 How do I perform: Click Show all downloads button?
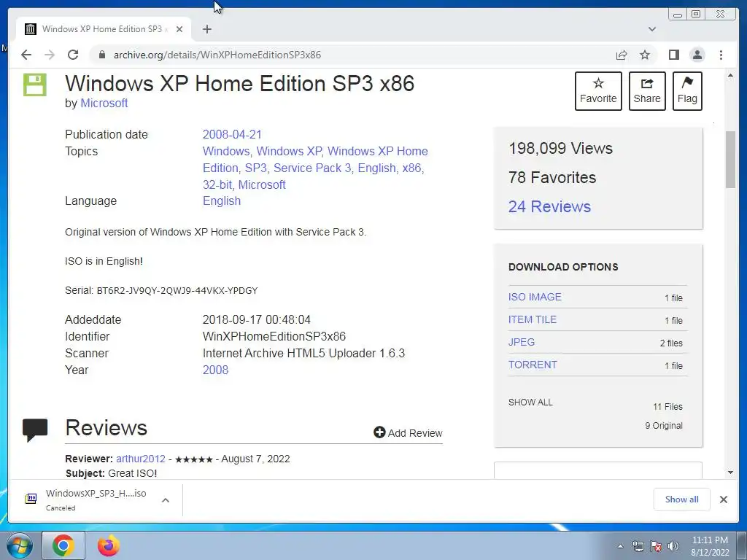click(x=681, y=499)
